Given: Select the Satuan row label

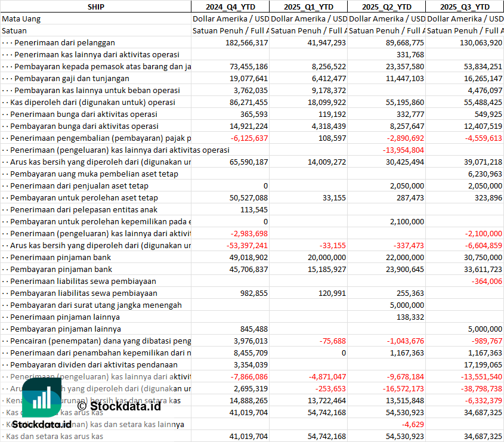Looking at the screenshot, I should pyautogui.click(x=14, y=30).
